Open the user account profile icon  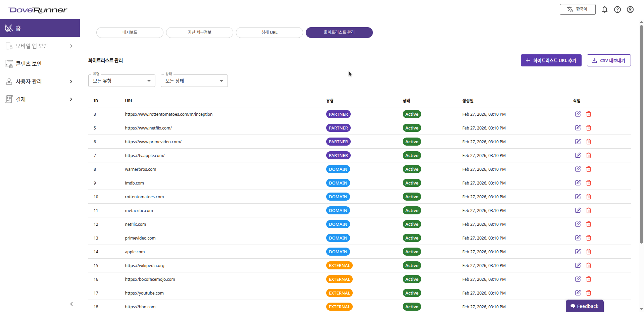click(630, 9)
